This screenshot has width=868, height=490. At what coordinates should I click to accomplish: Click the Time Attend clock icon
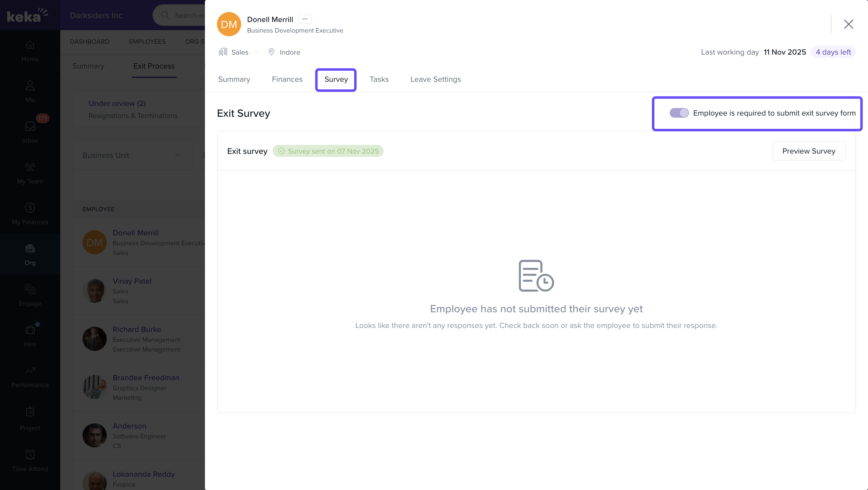[30, 455]
